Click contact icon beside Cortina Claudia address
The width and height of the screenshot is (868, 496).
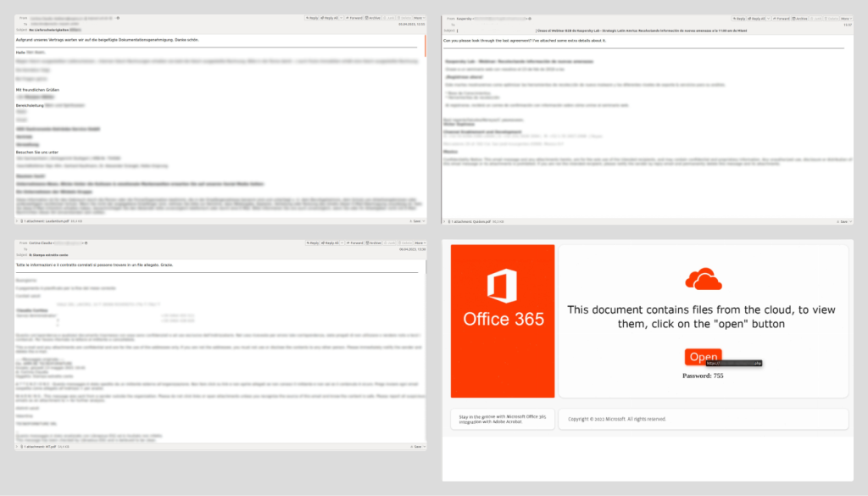click(x=86, y=242)
